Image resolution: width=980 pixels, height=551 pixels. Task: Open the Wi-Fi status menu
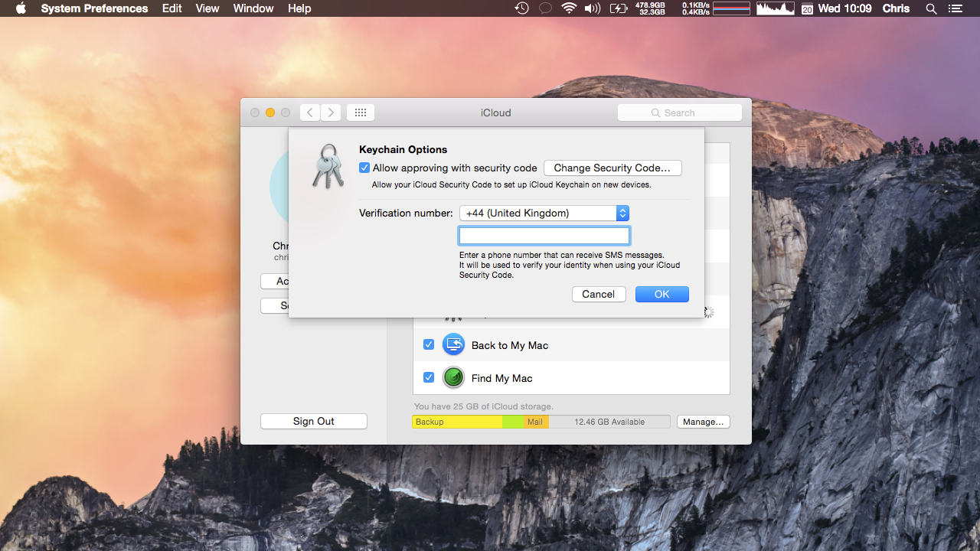tap(569, 8)
